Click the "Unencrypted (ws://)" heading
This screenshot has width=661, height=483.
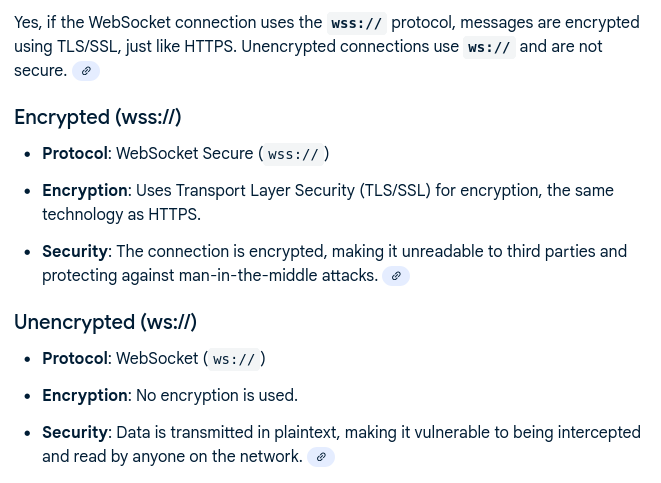coord(105,322)
